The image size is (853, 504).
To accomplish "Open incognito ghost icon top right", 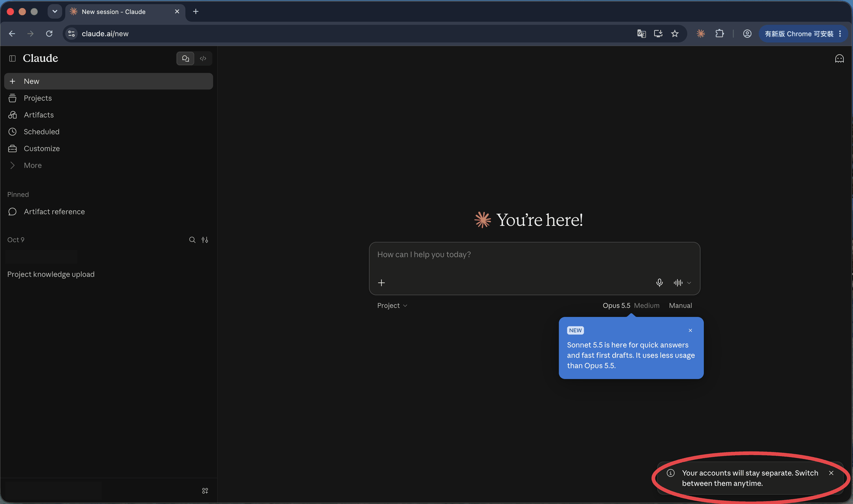I will tap(839, 59).
